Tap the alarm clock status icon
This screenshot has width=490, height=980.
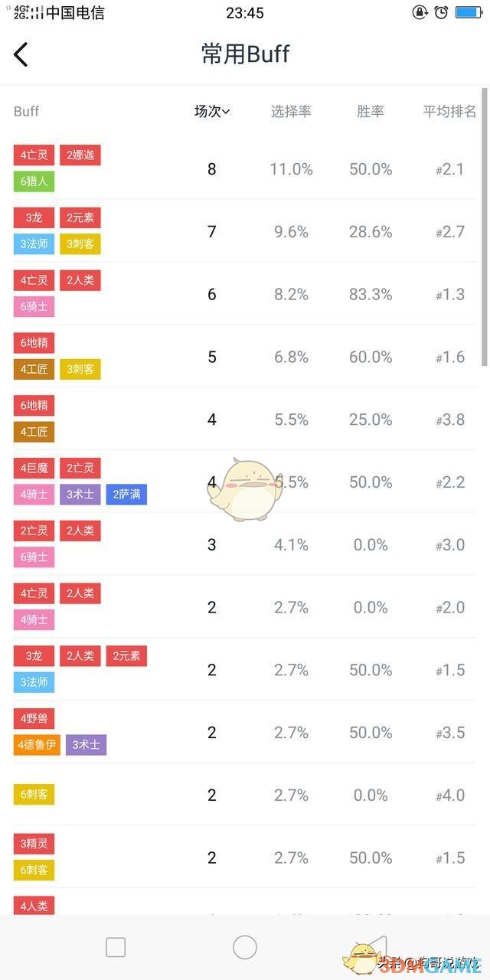pyautogui.click(x=441, y=12)
